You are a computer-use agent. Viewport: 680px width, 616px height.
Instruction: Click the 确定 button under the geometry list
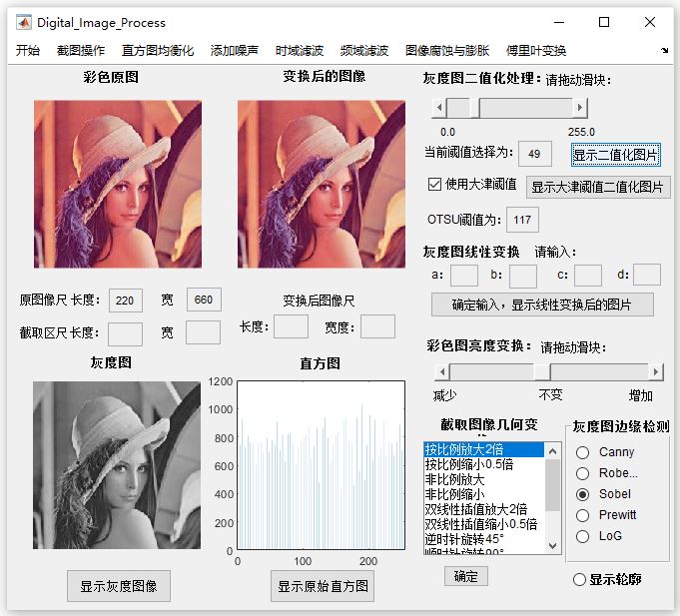point(465,576)
